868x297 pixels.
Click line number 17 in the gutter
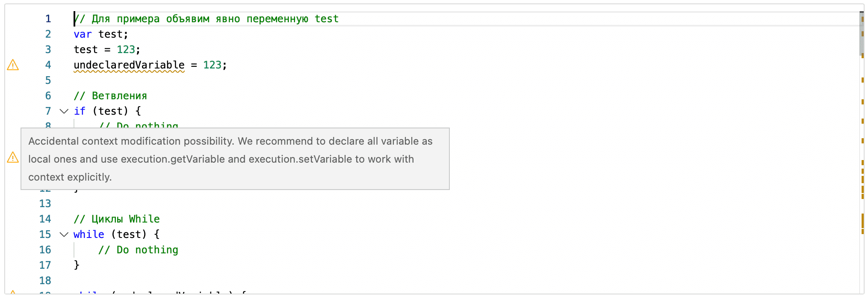[x=45, y=265]
